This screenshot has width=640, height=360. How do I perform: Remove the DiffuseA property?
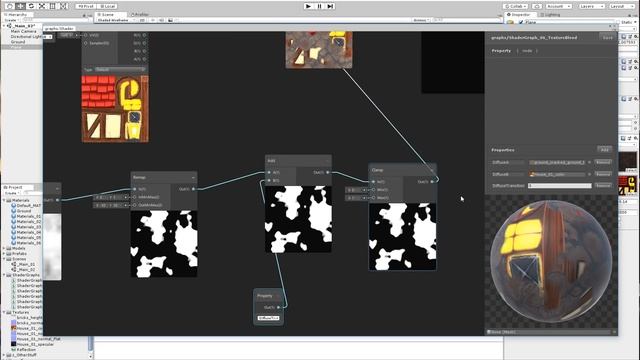pyautogui.click(x=603, y=162)
